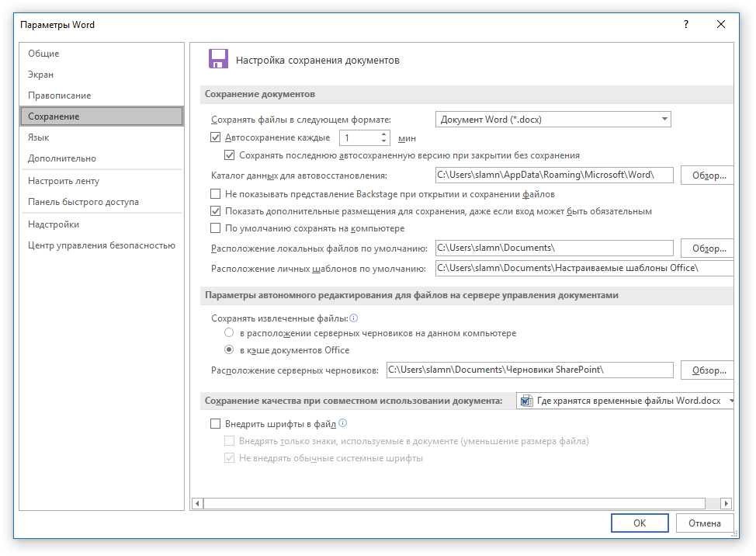Increase autosave minutes with up spinner arrow
The image size is (756, 556).
coord(384,134)
